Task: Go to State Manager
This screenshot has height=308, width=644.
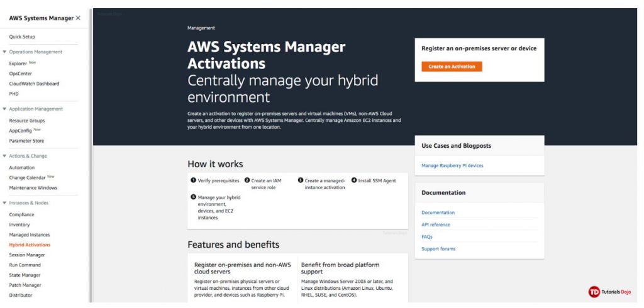Action: [x=25, y=275]
